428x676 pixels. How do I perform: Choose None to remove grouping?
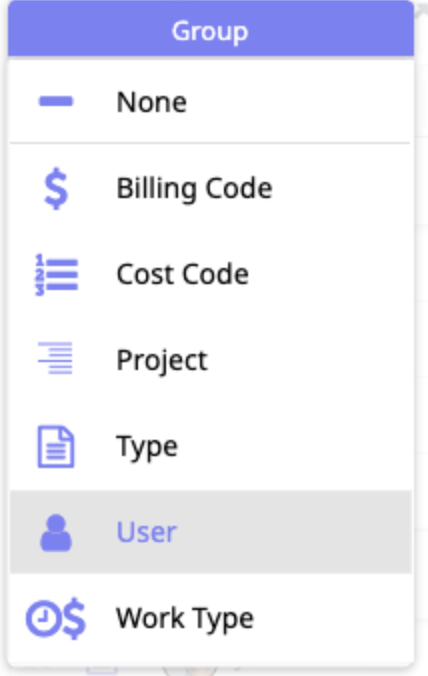click(152, 102)
